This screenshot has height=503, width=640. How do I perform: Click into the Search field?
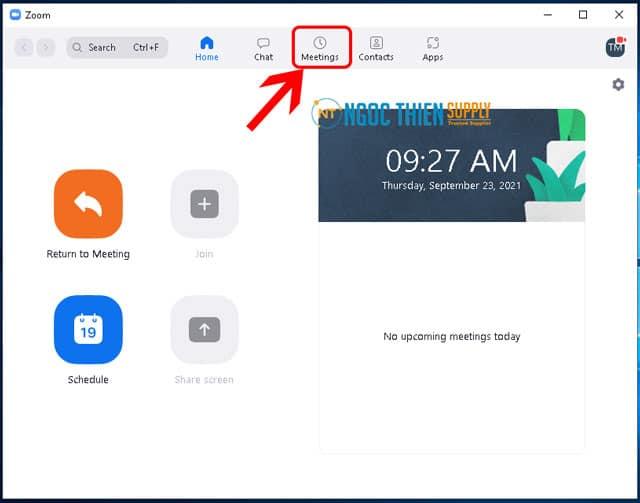pyautogui.click(x=117, y=47)
